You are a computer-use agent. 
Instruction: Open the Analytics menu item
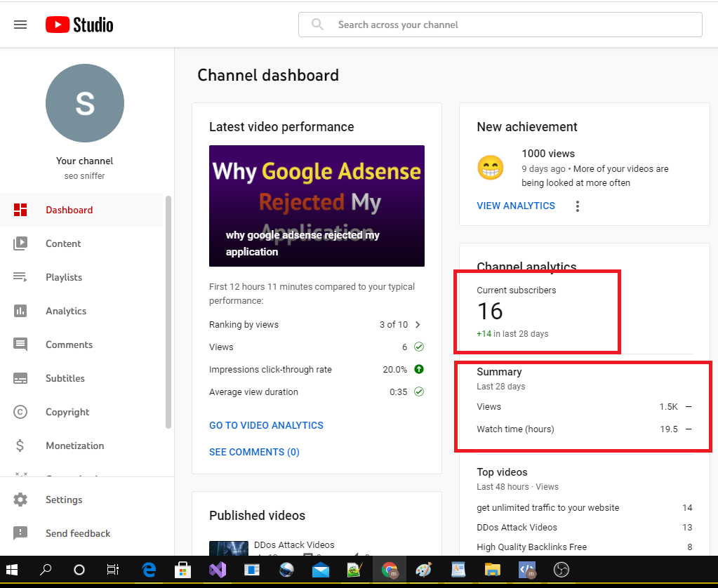(81, 311)
